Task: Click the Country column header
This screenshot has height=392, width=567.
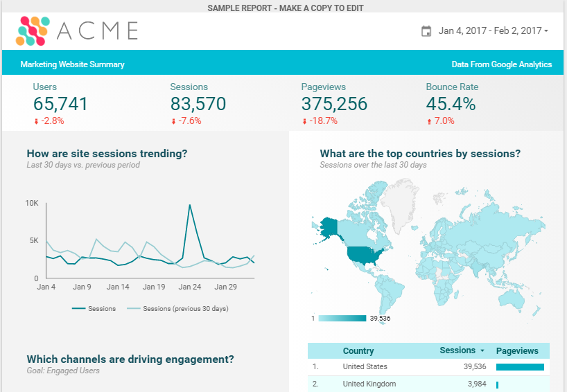Action: point(358,351)
